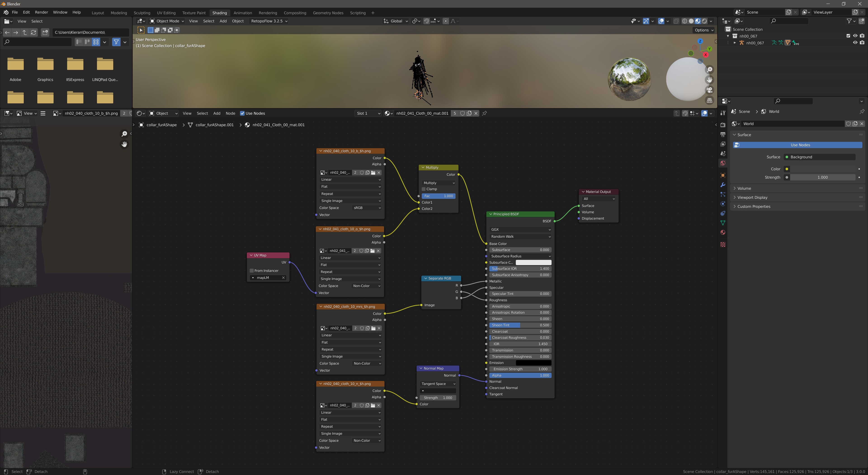Expand the Volume panel in World properties
The width and height of the screenshot is (868, 475).
click(x=744, y=188)
